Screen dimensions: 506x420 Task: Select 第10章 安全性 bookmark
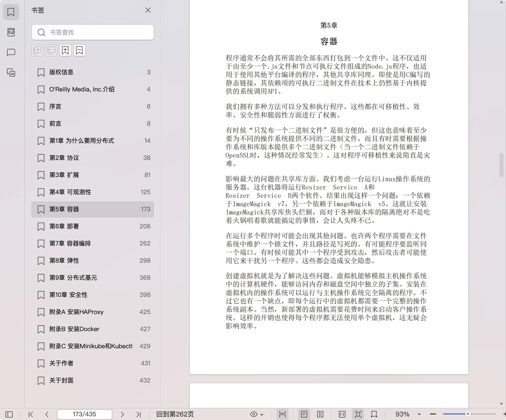click(93, 295)
